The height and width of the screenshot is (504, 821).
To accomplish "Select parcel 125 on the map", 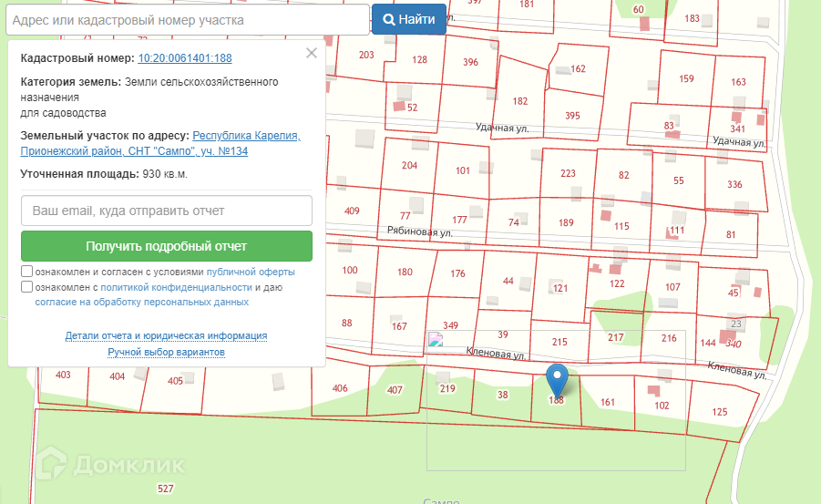I will 720,412.
